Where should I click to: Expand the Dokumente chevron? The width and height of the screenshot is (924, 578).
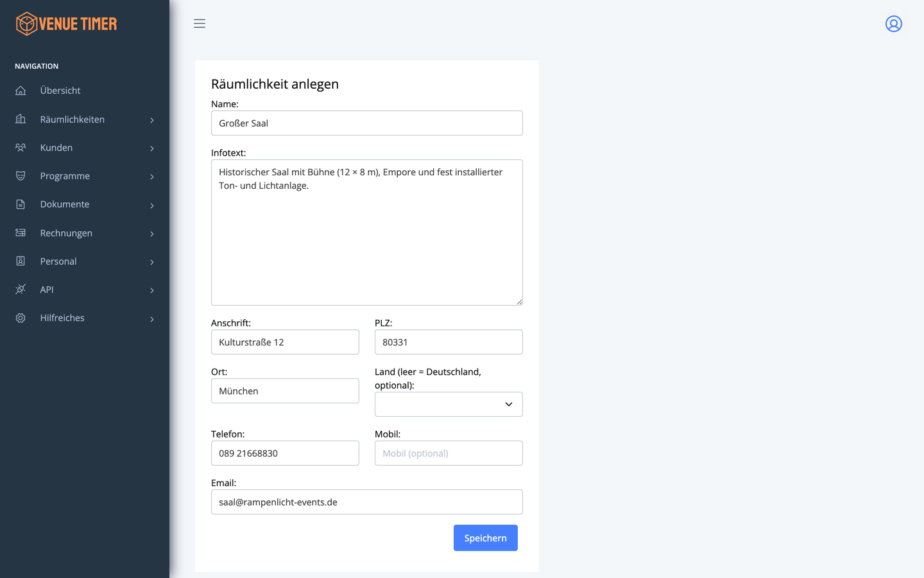click(152, 206)
